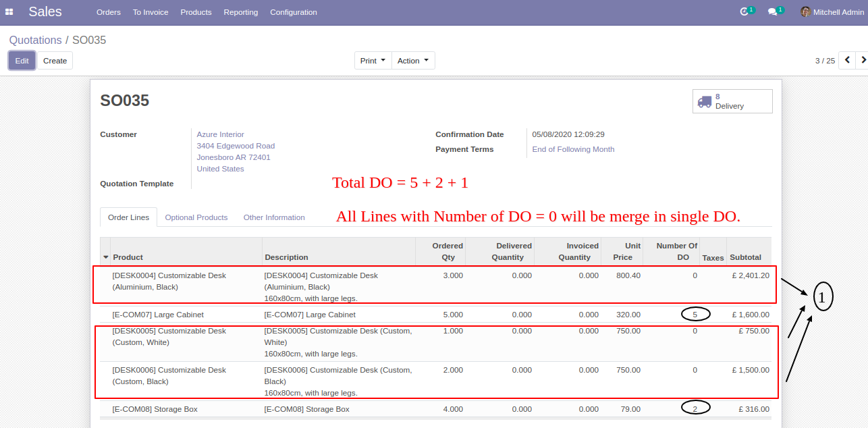Viewport: 868px width, 428px height.
Task: Open the conversations chat bubble icon
Action: 773,12
